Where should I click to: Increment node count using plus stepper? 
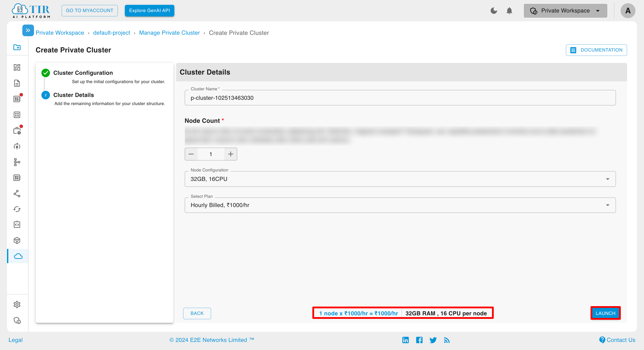coord(231,154)
